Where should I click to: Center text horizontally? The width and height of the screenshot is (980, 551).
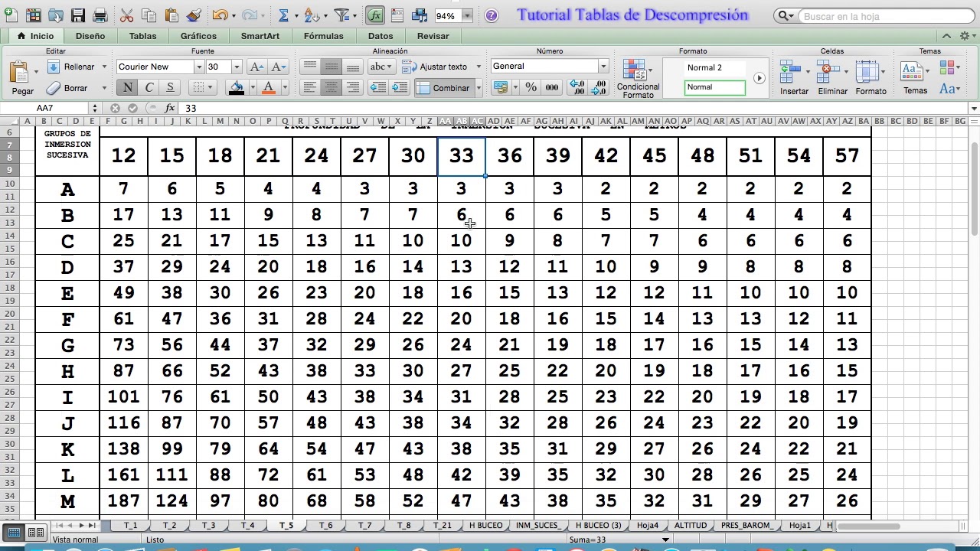coord(331,88)
